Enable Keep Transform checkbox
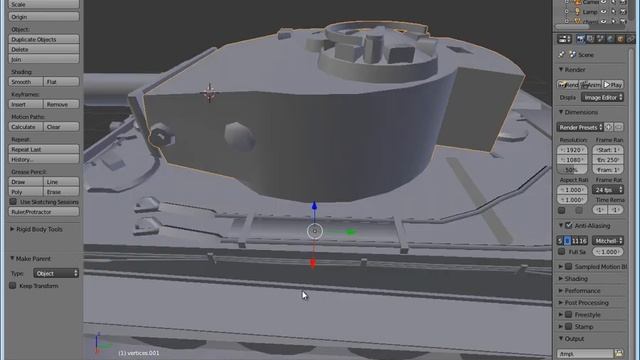The height and width of the screenshot is (360, 640). pos(13,286)
